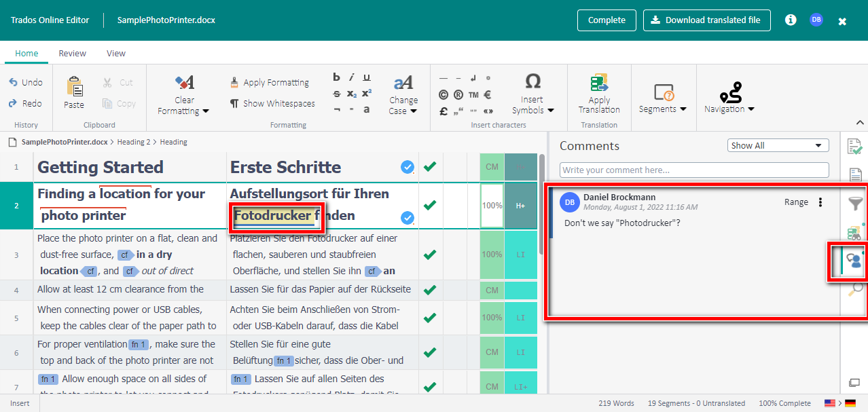Viewport: 868px width, 412px height.
Task: Download the translated file
Action: [x=706, y=20]
